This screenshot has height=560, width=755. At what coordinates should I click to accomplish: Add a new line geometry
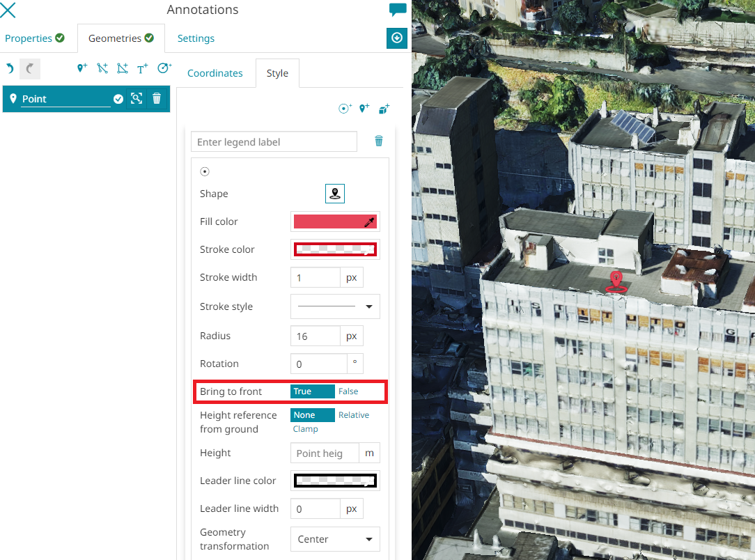click(102, 68)
